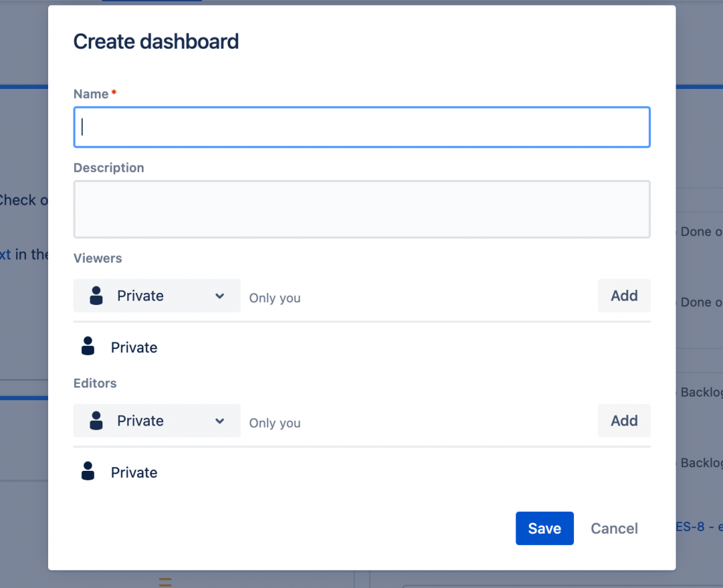Click the "Create dashboard" dialog title
723x588 pixels.
coord(156,42)
